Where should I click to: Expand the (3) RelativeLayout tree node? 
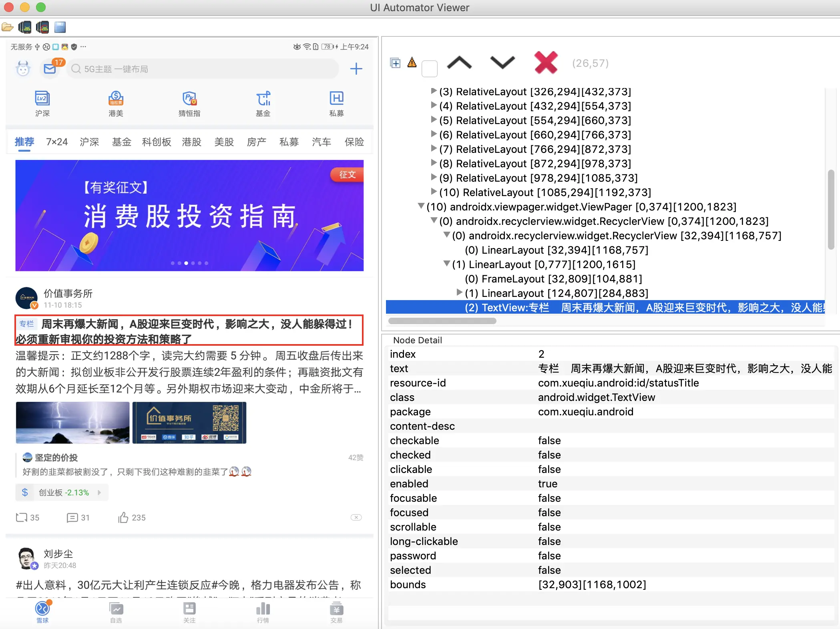[x=434, y=91]
